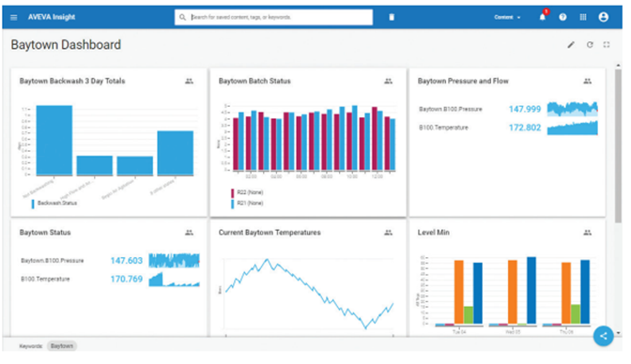Click share icon on Baytown Pressure and Flow
Screen dimensions: 631x364
588,82
